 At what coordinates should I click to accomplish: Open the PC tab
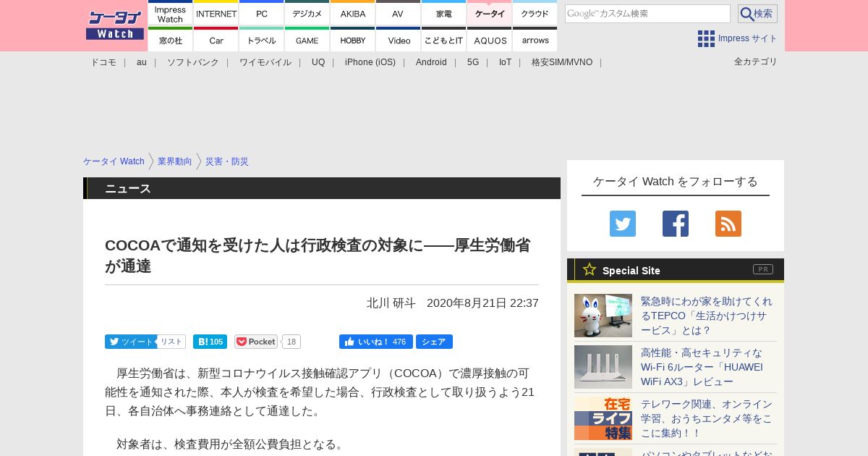tap(261, 14)
